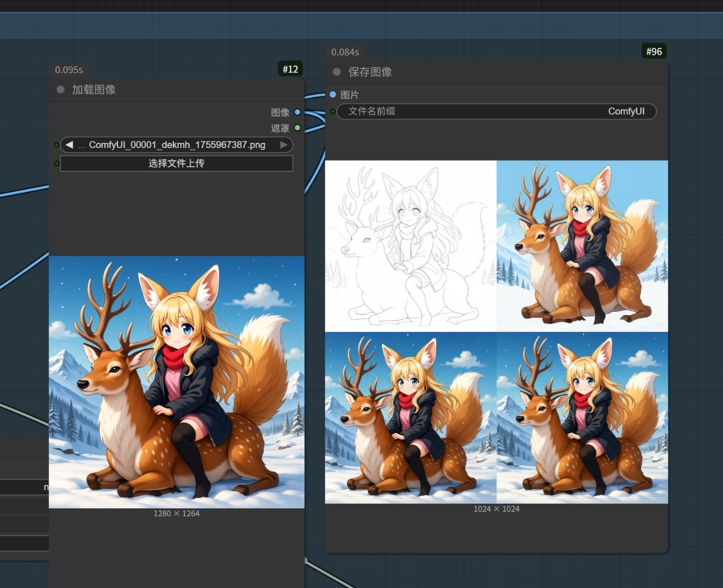Viewport: 723px width, 588px height.
Task: Select the 保存图像 node title bar
Action: pos(484,72)
